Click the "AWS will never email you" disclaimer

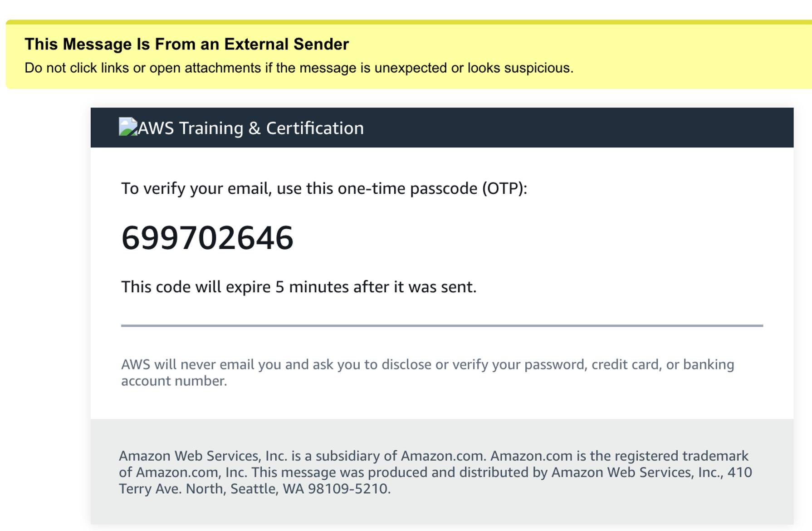tap(427, 364)
